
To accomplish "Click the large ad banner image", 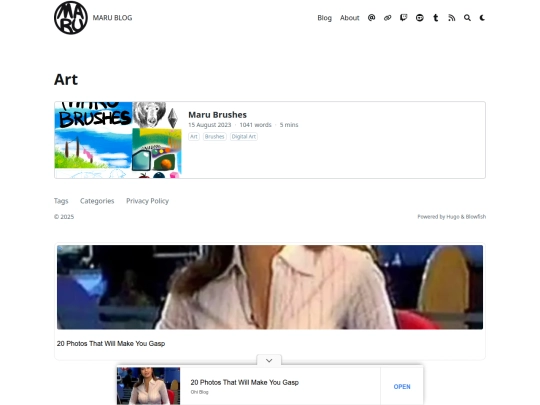I will pos(270,287).
